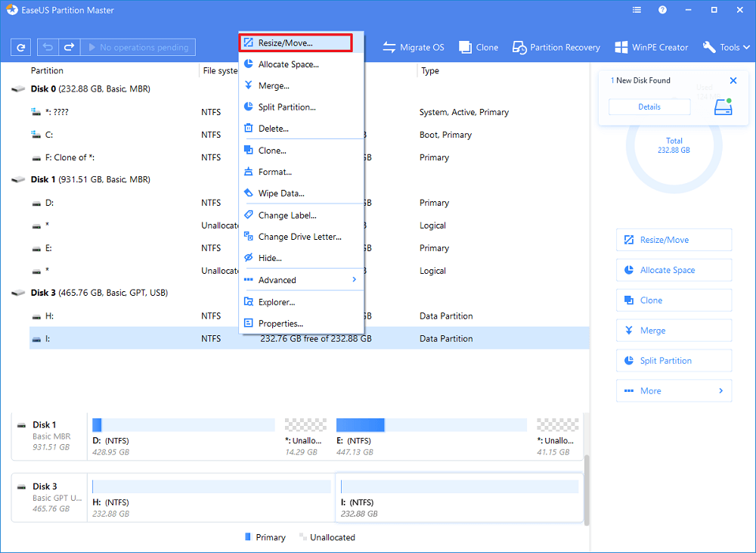Choose Allocate Space from context menu
756x553 pixels.
(302, 64)
